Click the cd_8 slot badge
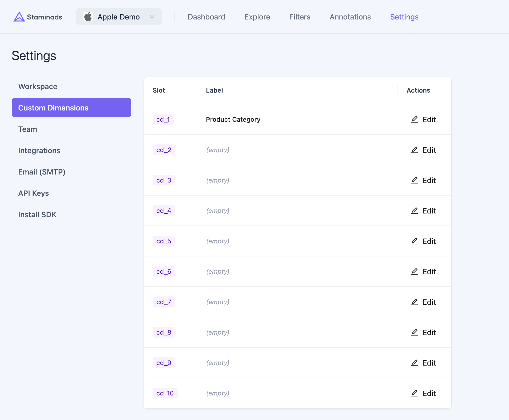 pyautogui.click(x=164, y=332)
